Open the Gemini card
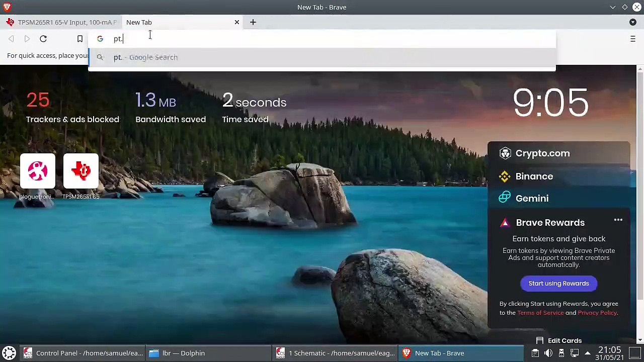This screenshot has height=362, width=644. [x=558, y=199]
